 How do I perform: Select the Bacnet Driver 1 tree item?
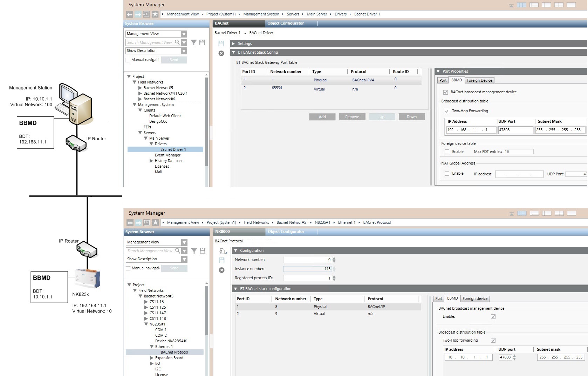coord(173,149)
